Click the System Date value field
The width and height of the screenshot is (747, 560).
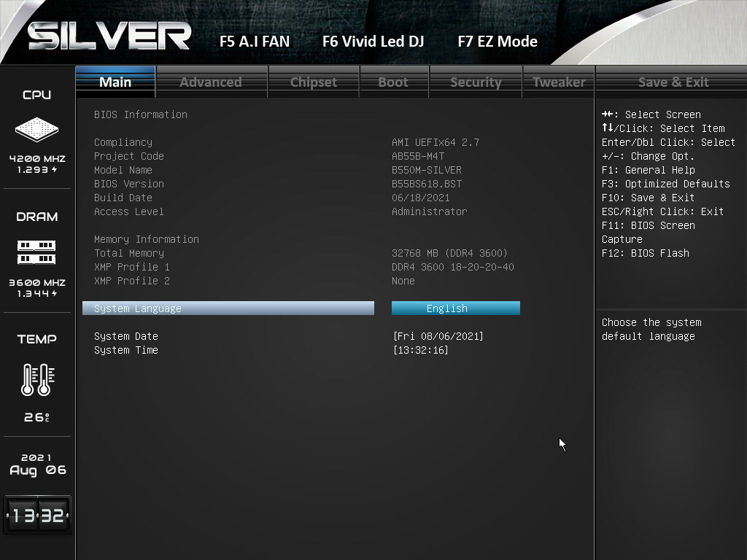[x=438, y=336]
